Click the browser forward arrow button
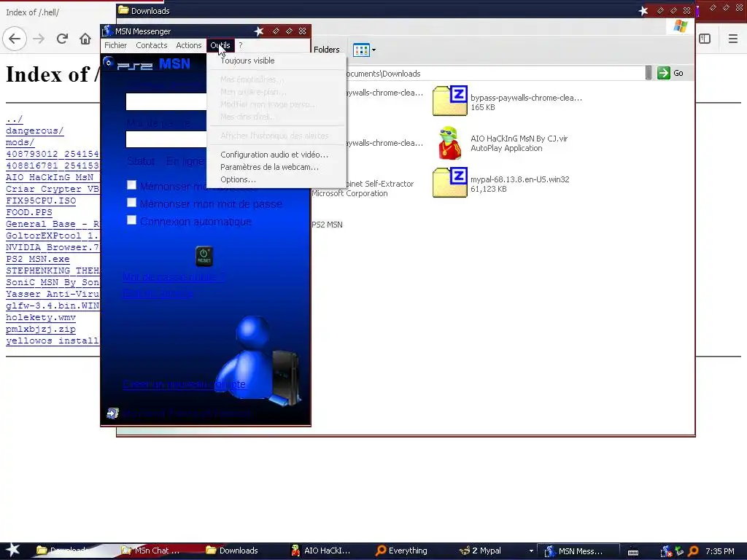Viewport: 747px width, 560px height. pos(39,39)
